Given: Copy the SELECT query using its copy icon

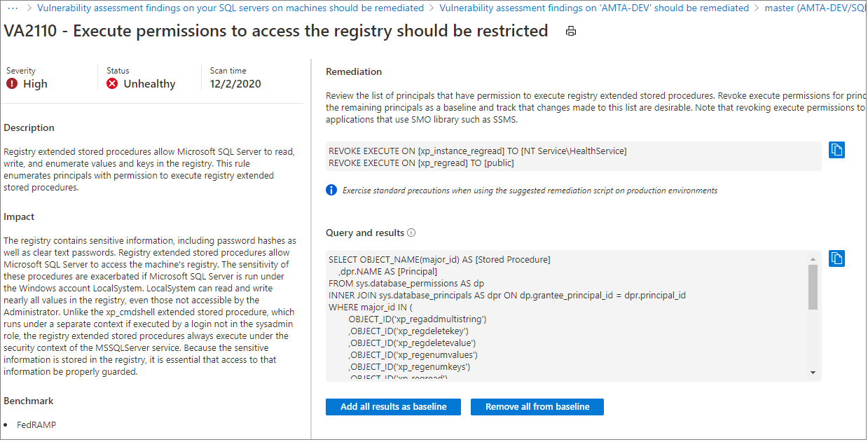Looking at the screenshot, I should pos(836,258).
